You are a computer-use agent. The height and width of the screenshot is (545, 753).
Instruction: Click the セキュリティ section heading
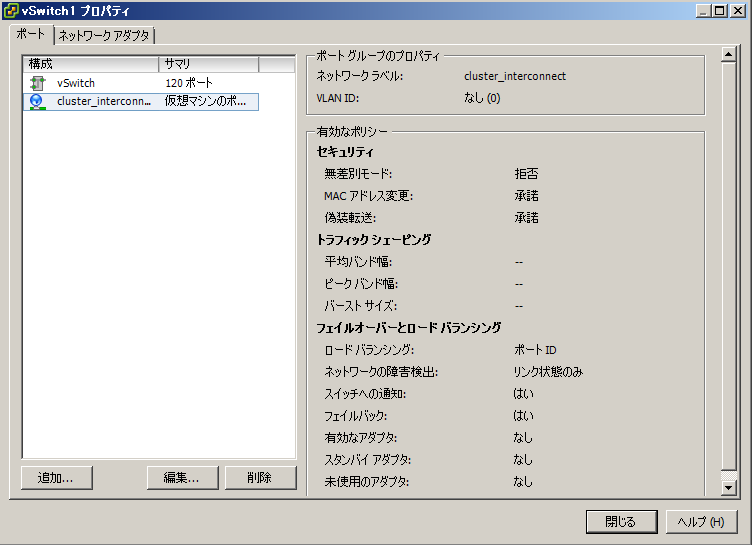345,152
